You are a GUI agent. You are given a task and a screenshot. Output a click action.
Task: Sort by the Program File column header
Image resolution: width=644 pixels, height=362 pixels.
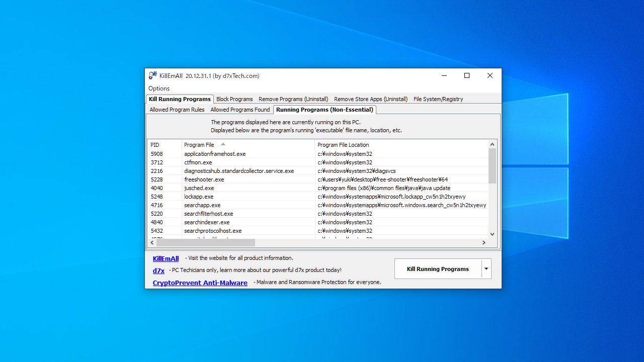pyautogui.click(x=248, y=145)
